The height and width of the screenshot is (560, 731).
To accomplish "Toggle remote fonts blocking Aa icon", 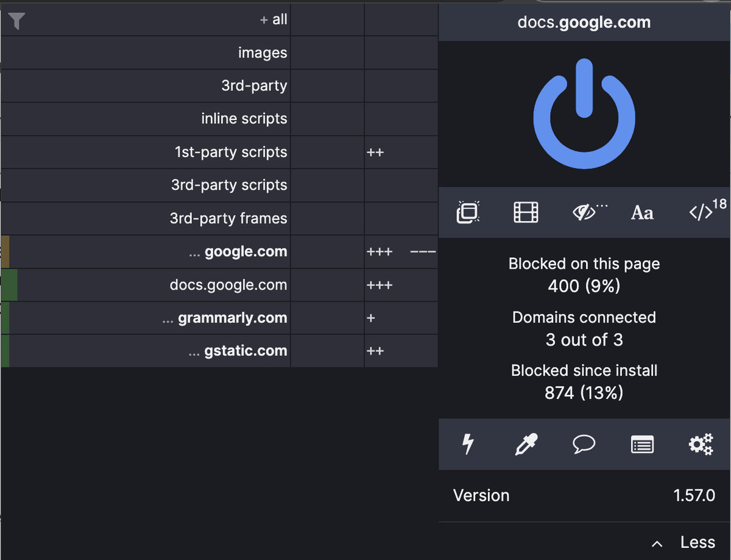I will [642, 213].
